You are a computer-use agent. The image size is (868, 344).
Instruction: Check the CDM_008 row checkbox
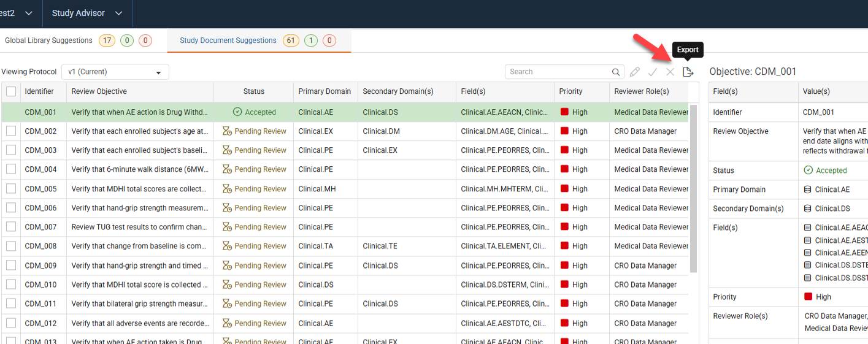click(11, 246)
